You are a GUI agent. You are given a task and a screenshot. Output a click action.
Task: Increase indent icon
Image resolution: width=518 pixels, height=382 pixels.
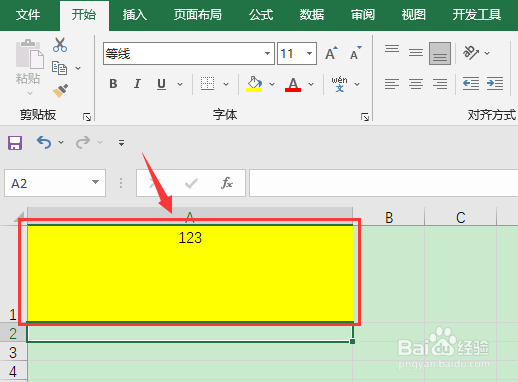[x=495, y=84]
